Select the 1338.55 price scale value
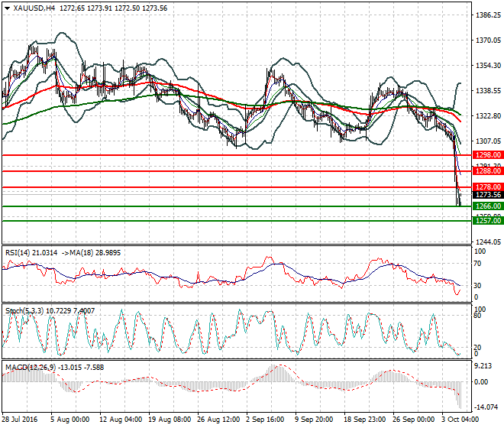The image size is (504, 428). pyautogui.click(x=488, y=91)
